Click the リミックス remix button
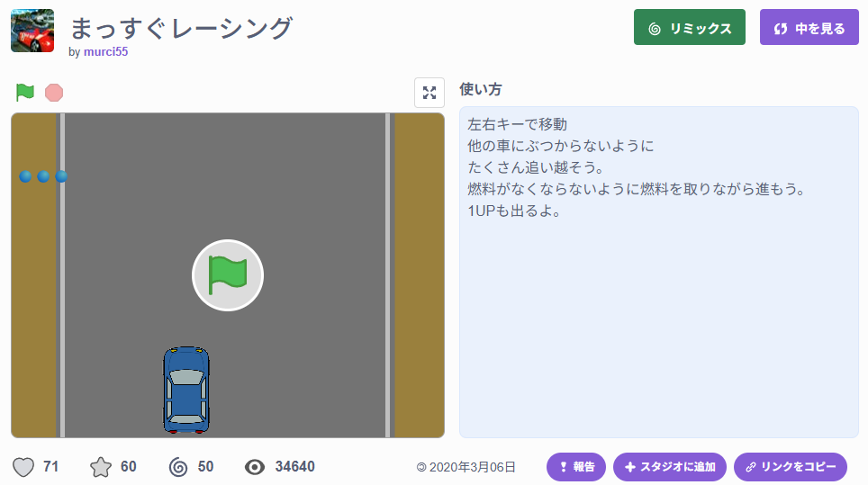868x485 pixels. [x=689, y=28]
